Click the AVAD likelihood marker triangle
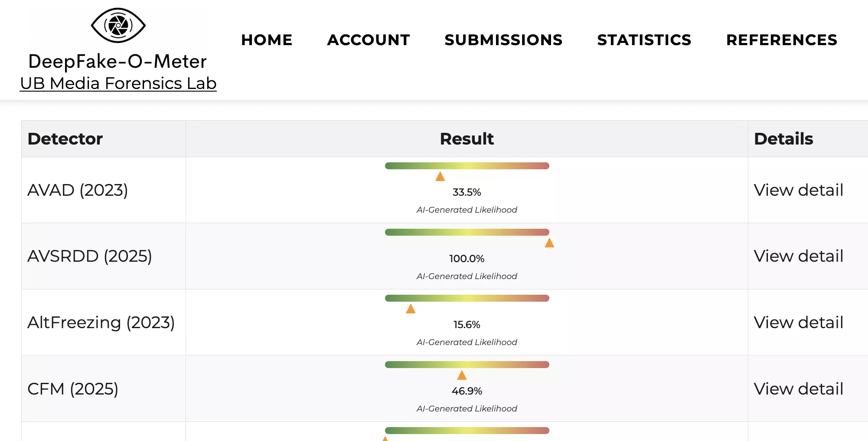The height and width of the screenshot is (441, 868). click(x=440, y=176)
